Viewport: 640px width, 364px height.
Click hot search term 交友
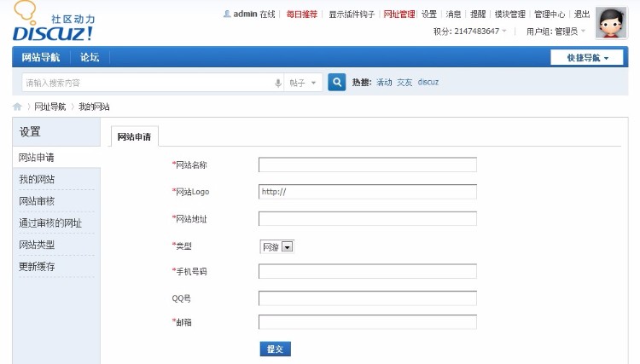click(404, 83)
